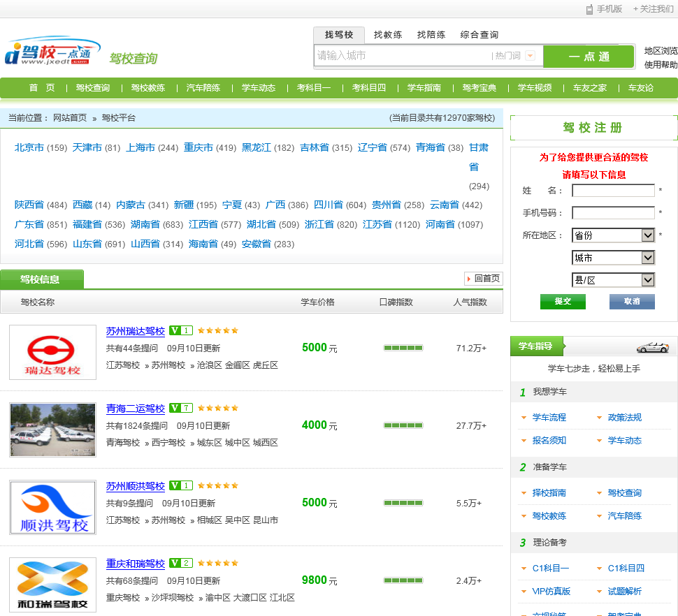
Task: Expand the 县/区 district dropdown
Action: pyautogui.click(x=648, y=280)
